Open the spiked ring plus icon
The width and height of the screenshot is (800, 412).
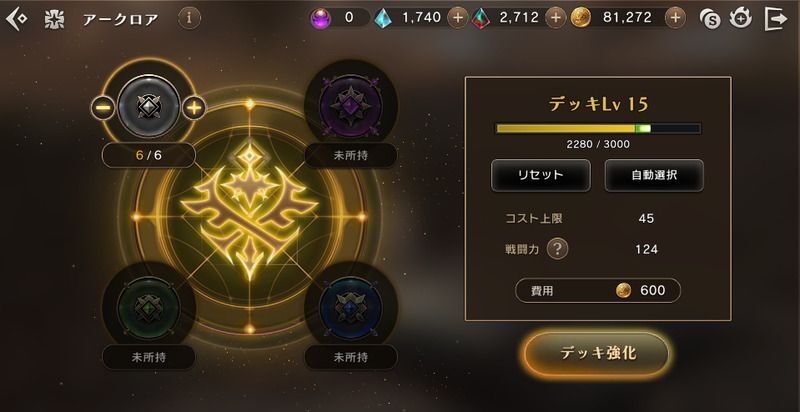(x=740, y=19)
